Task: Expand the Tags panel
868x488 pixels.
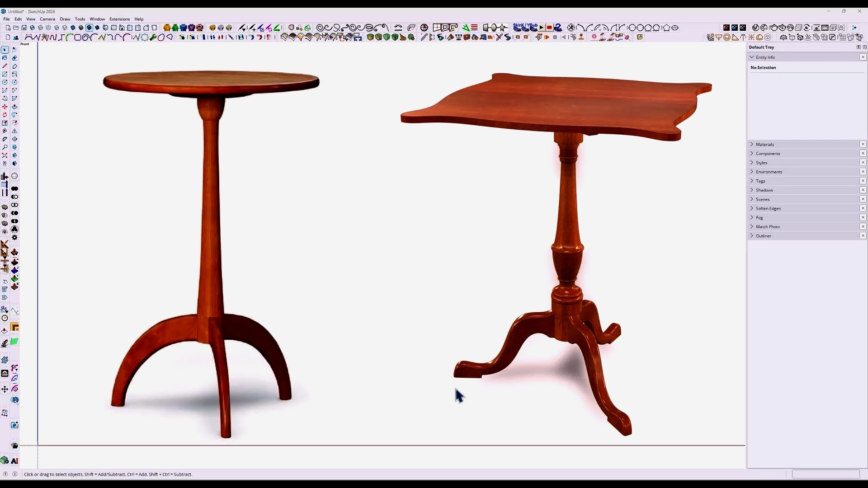Action: click(760, 181)
